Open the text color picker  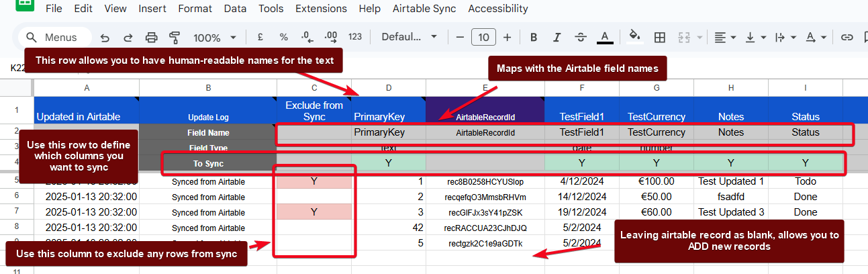tap(605, 38)
